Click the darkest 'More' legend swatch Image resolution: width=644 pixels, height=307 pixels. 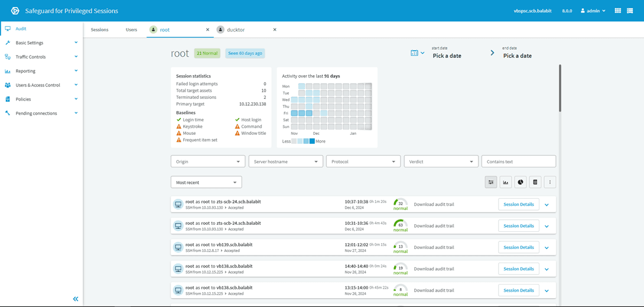tap(312, 141)
